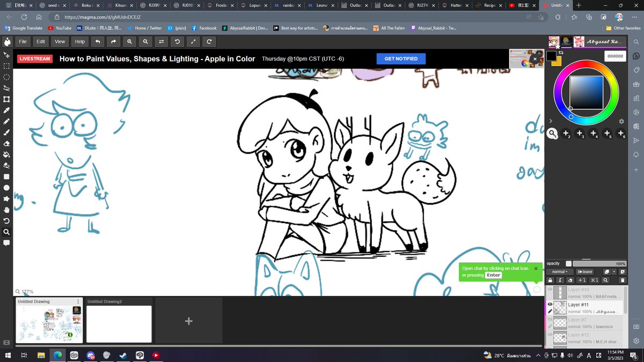
Task: Undo with the left arrow toolbar button
Action: 97,41
